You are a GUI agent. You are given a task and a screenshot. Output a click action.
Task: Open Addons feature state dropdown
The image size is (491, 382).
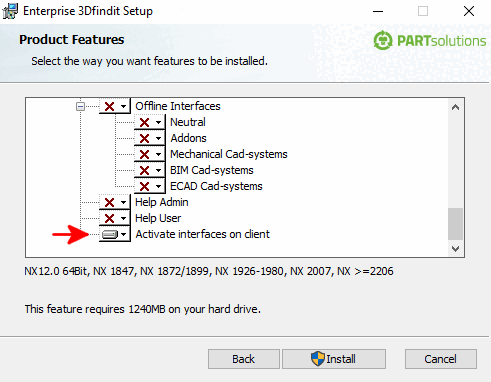click(150, 138)
